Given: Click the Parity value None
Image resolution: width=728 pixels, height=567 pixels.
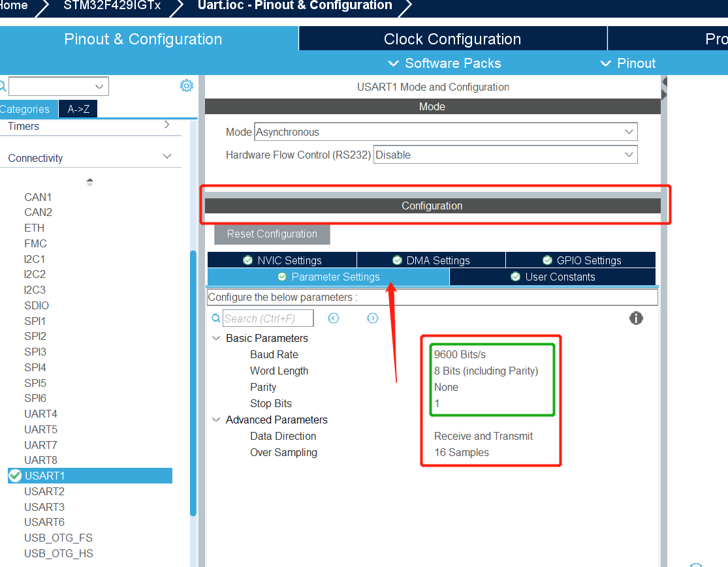Looking at the screenshot, I should click(x=446, y=387).
